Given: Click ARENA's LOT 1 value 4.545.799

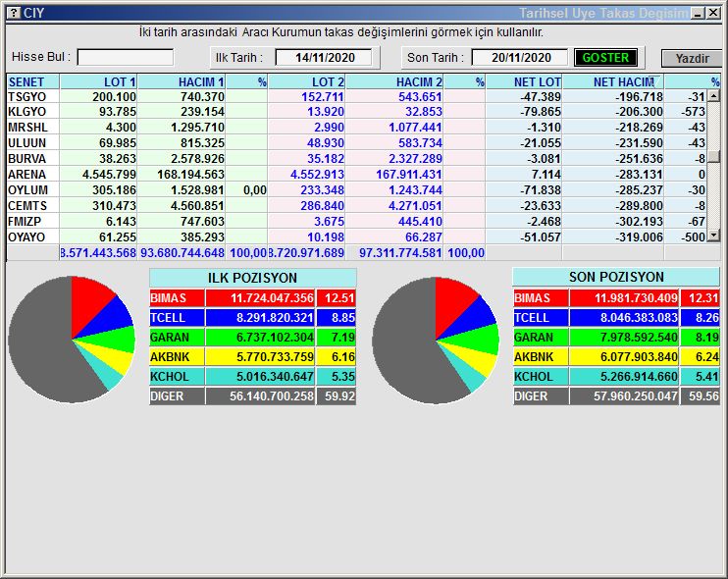Looking at the screenshot, I should 109,174.
